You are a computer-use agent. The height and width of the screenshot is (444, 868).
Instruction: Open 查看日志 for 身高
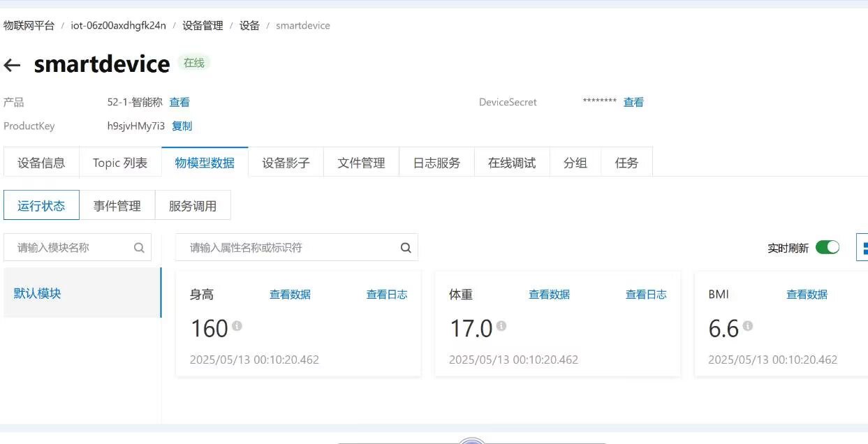(387, 294)
